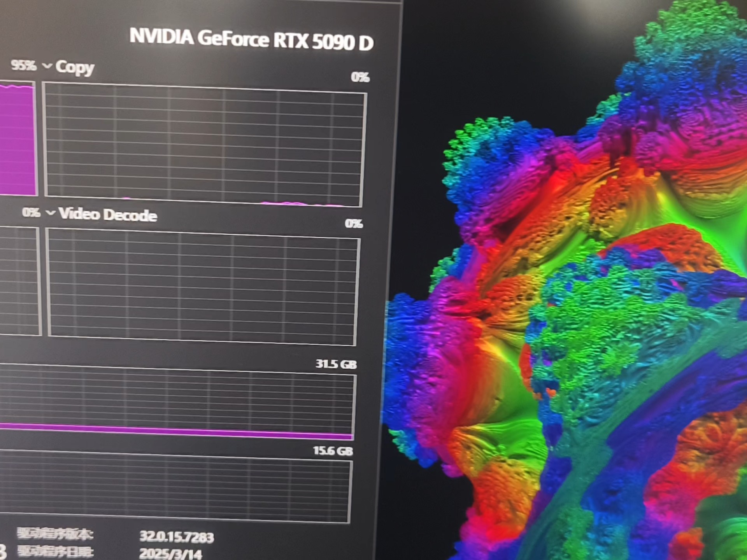Click the Video Decode label text
747x560 pixels.
pos(108,214)
